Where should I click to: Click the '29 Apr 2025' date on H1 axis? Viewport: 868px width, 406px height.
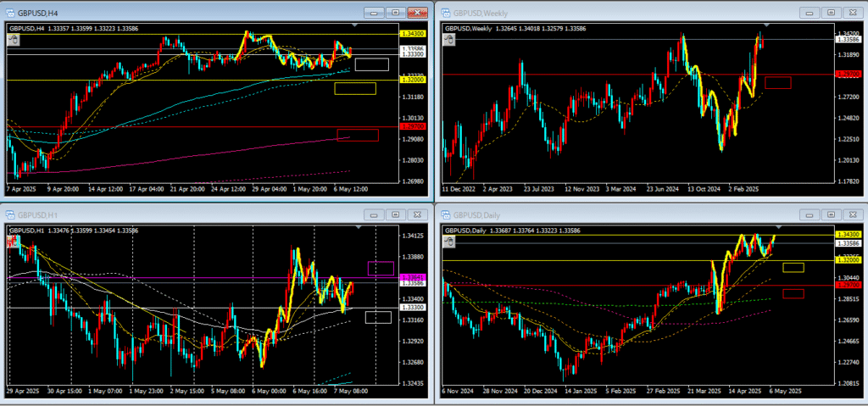tap(25, 391)
